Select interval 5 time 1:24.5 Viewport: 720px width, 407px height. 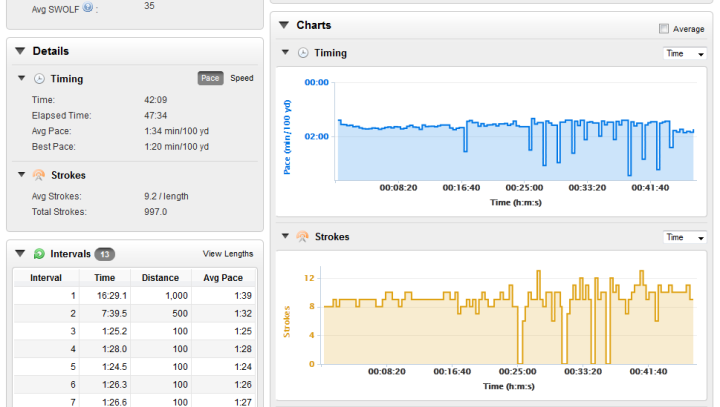tap(114, 367)
